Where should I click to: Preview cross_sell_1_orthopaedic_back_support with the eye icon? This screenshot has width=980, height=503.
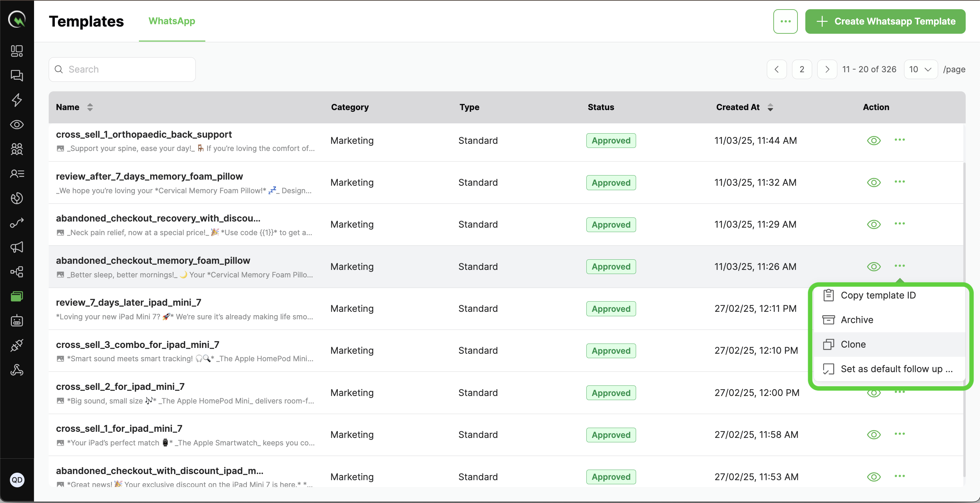click(x=873, y=140)
